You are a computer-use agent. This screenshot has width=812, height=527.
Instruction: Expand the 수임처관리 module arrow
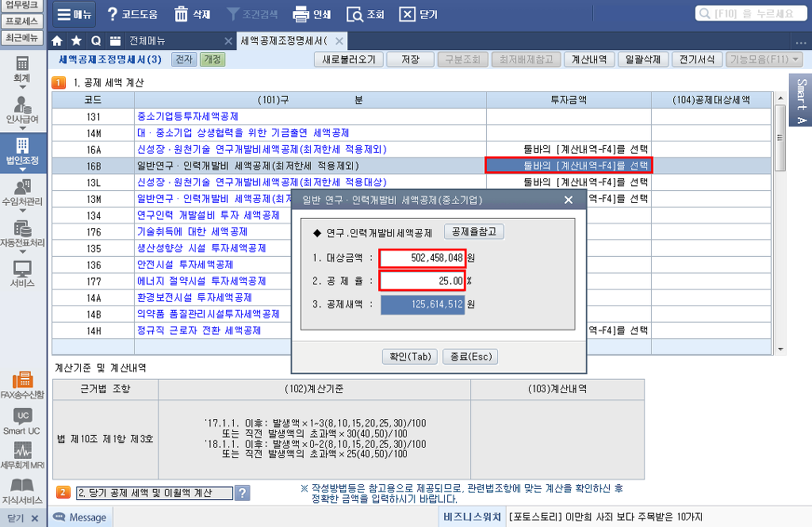coord(22,210)
